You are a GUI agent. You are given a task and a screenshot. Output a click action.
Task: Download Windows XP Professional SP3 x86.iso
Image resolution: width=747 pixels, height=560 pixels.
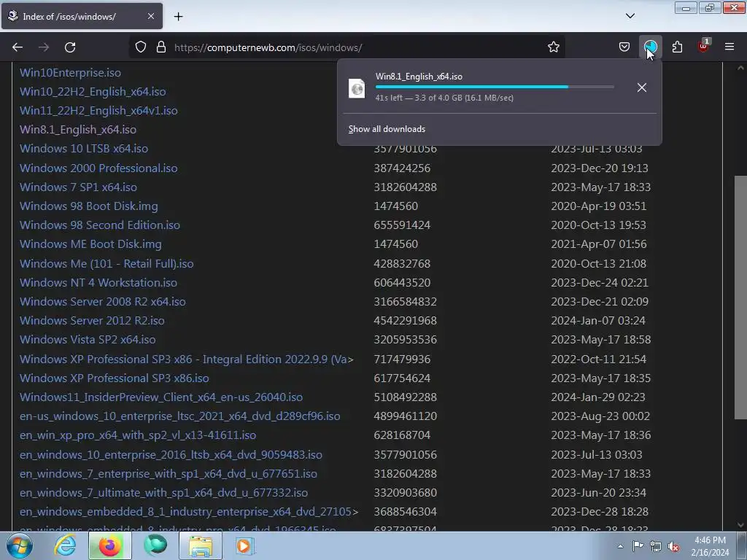tap(114, 378)
